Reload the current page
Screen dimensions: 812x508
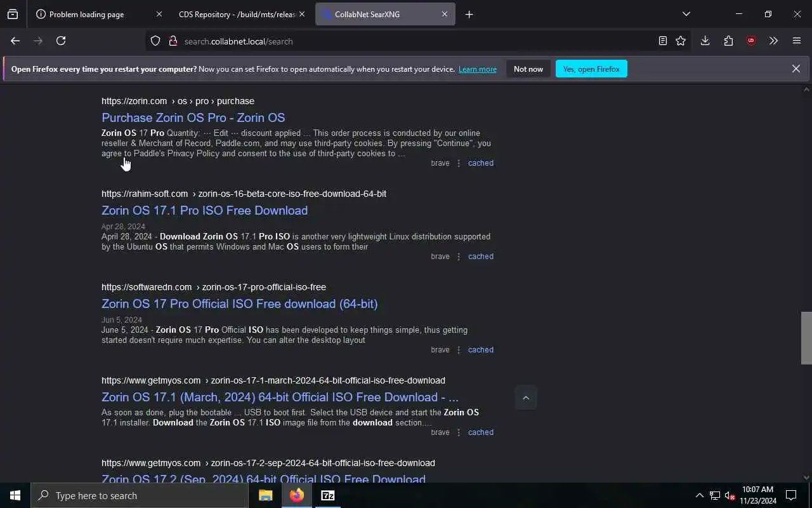tap(61, 41)
